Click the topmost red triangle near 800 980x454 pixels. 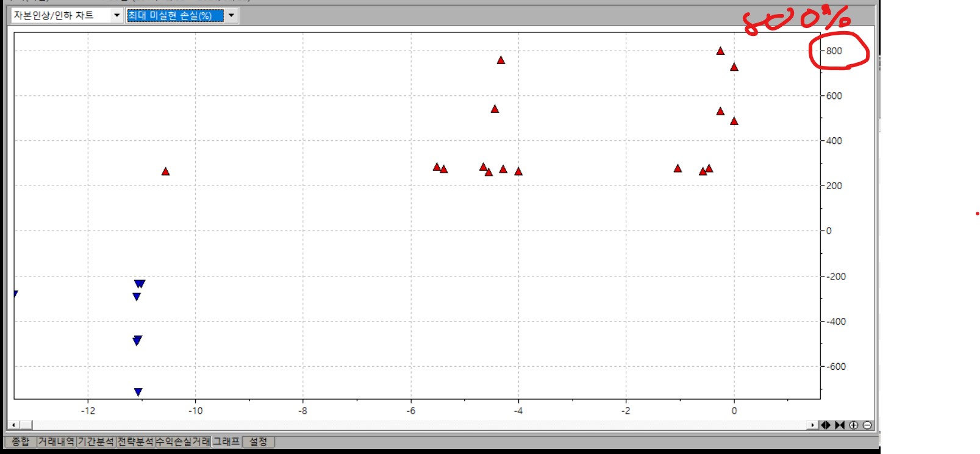pos(720,51)
